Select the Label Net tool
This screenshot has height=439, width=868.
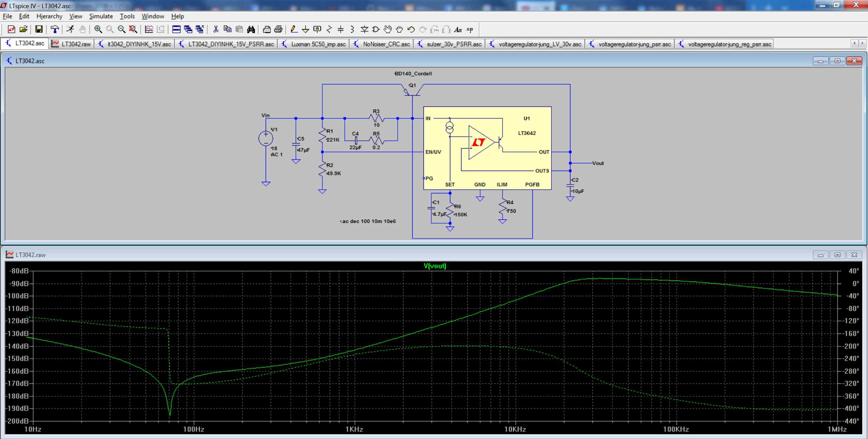point(317,30)
